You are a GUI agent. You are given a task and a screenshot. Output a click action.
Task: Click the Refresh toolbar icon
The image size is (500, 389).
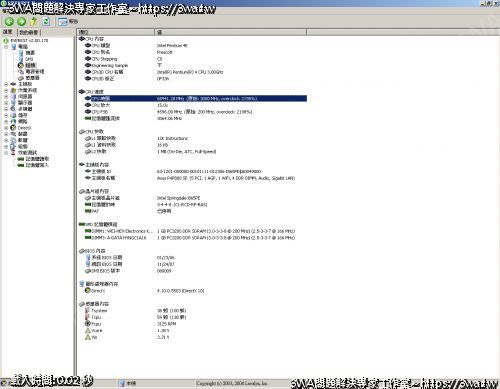pyautogui.click(x=46, y=22)
